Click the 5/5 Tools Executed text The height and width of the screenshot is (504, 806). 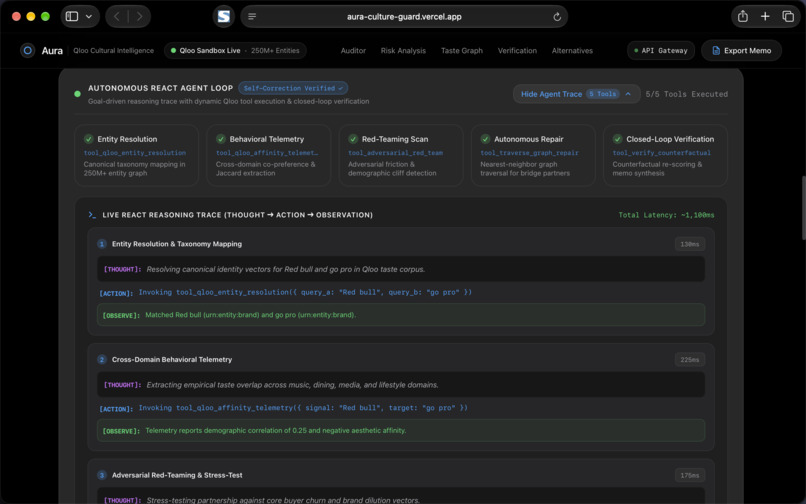point(687,94)
